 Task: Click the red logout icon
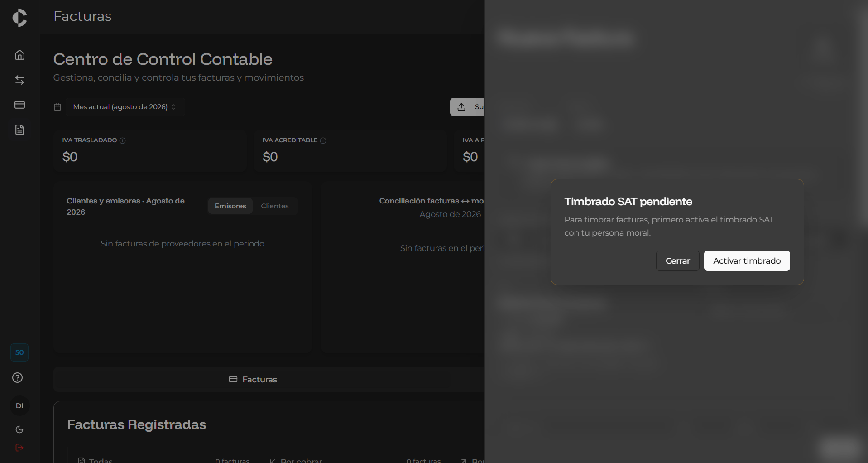click(x=19, y=448)
